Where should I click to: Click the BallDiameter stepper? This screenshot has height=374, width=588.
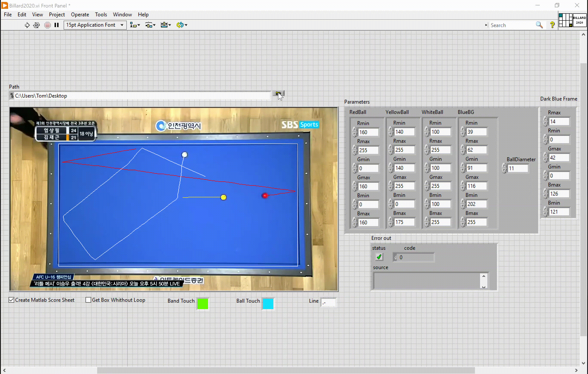point(504,168)
